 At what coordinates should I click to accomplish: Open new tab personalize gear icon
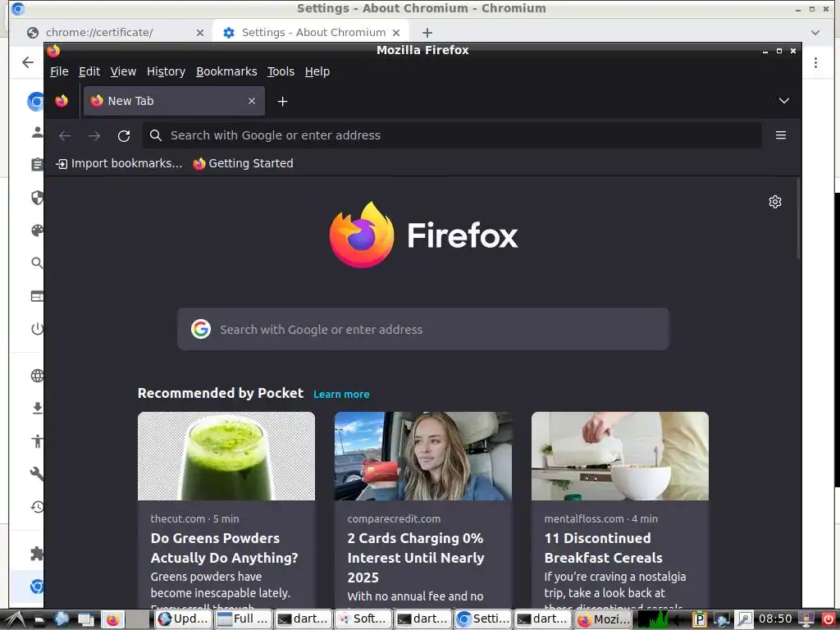coord(774,202)
